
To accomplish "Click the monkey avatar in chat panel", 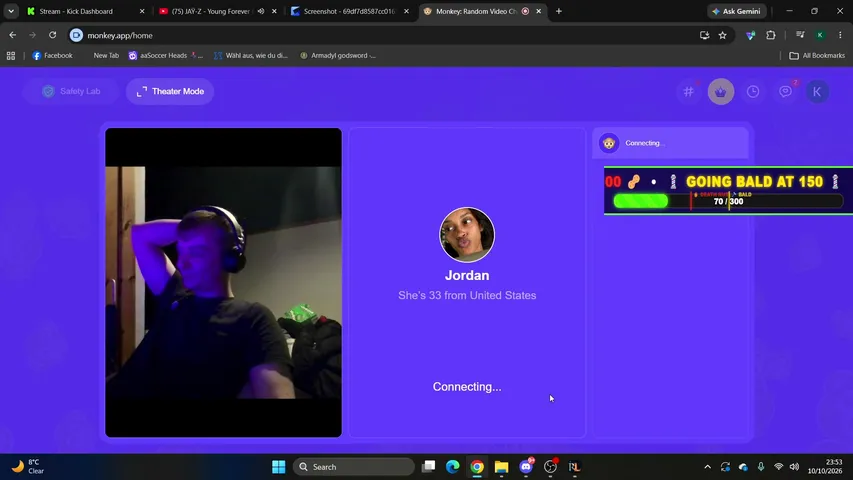I will pos(609,143).
